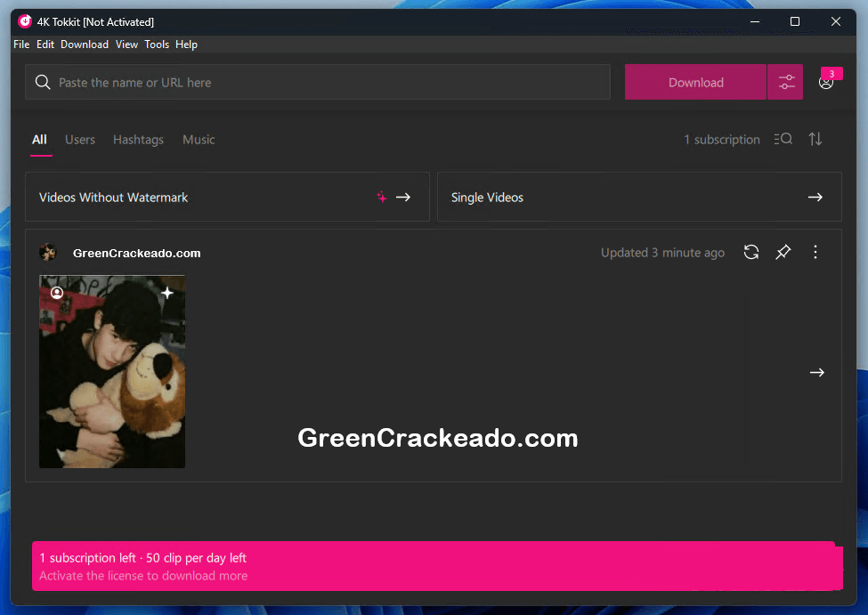Open the Download menu
The width and height of the screenshot is (868, 615).
point(84,44)
